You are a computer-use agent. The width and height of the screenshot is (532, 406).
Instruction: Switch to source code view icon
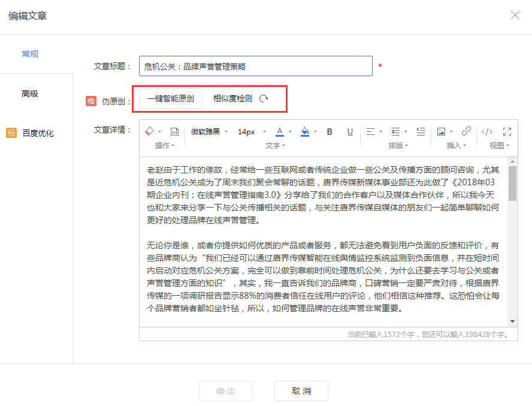pyautogui.click(x=487, y=131)
